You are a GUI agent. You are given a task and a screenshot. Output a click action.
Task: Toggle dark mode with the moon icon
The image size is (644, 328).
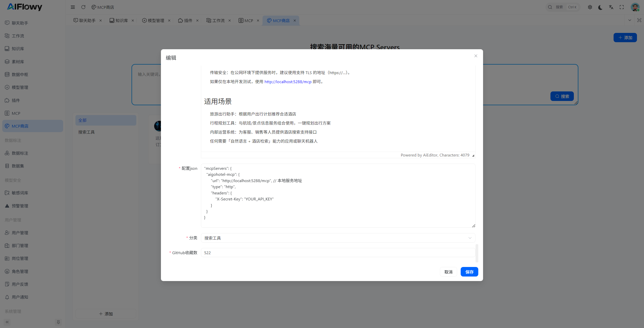[x=600, y=7]
